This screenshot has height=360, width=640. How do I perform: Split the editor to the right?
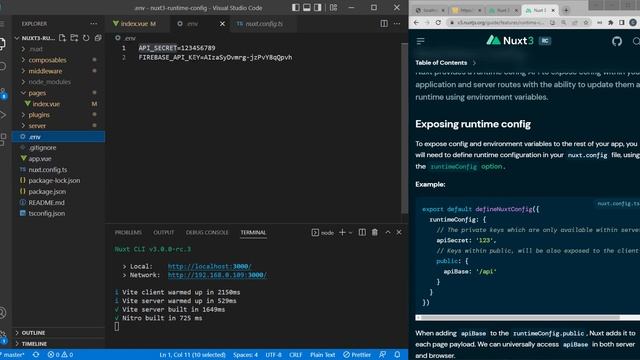(384, 24)
